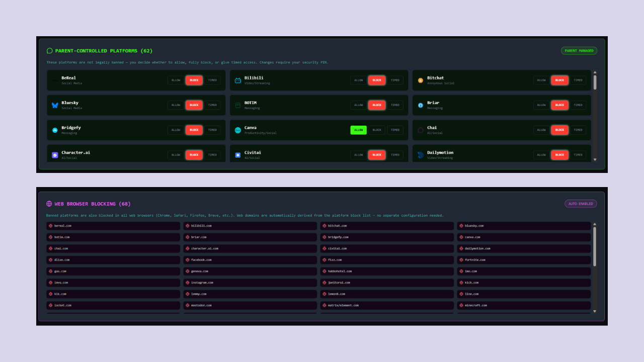The height and width of the screenshot is (362, 644).
Task: Click the briar.com domain entry
Action: pyautogui.click(x=250, y=237)
